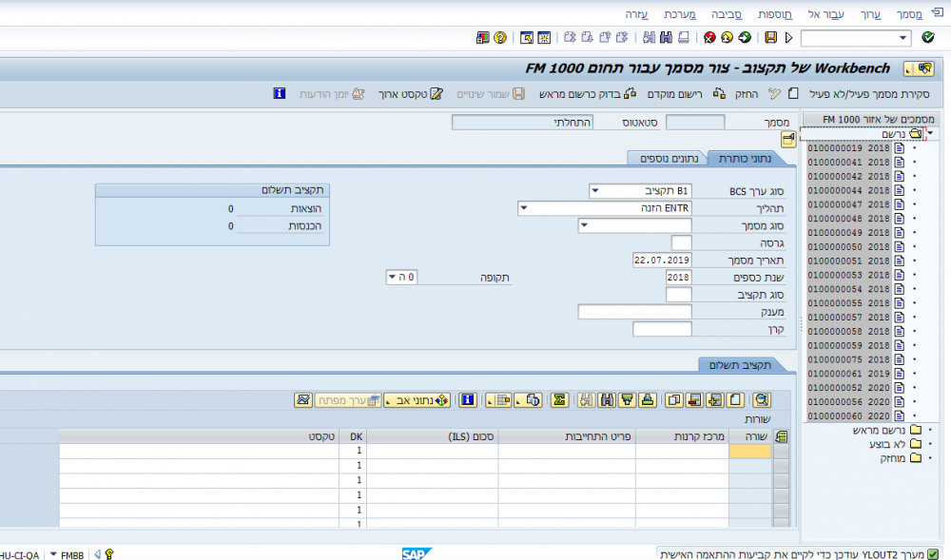Open the עבור אל menu
Viewport: 951px width, 560px height.
tap(825, 14)
